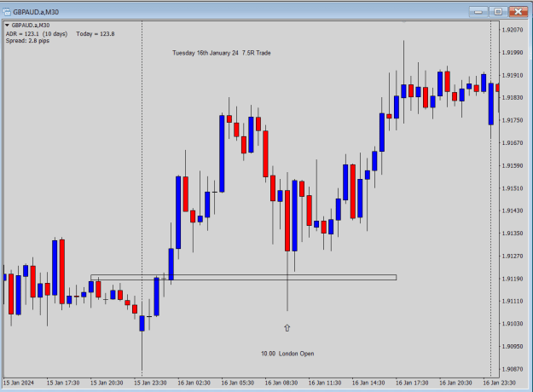Click the '16 Jan 14:30' time axis label
This screenshot has height=392, width=533.
pos(368,383)
